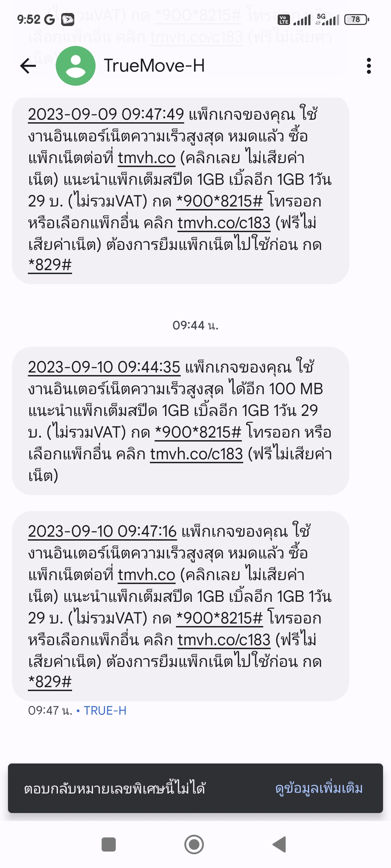Tap the battery indicator in status bar
The height and width of the screenshot is (868, 391).
tap(357, 20)
